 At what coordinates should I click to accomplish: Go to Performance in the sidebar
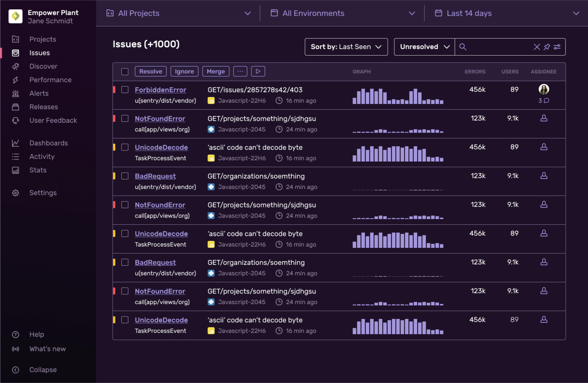[x=50, y=80]
